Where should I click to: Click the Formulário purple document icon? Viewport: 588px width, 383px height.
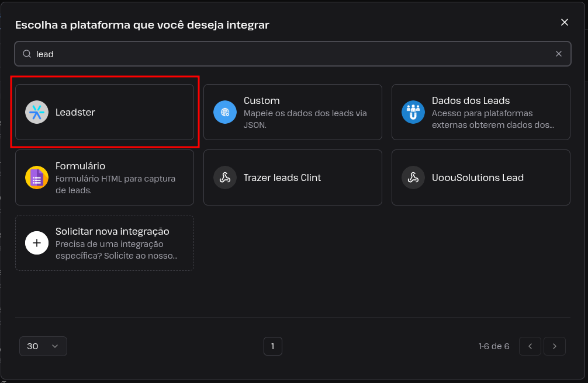click(x=37, y=177)
